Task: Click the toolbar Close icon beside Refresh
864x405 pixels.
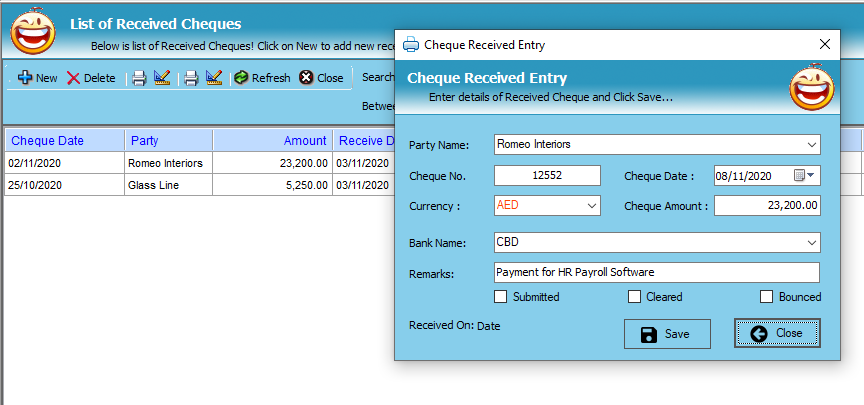Action: click(x=321, y=78)
